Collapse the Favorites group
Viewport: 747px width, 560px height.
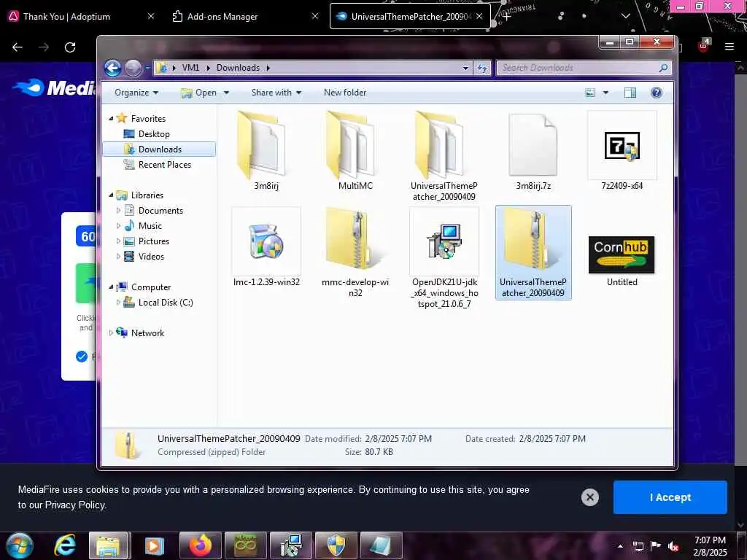pos(111,119)
